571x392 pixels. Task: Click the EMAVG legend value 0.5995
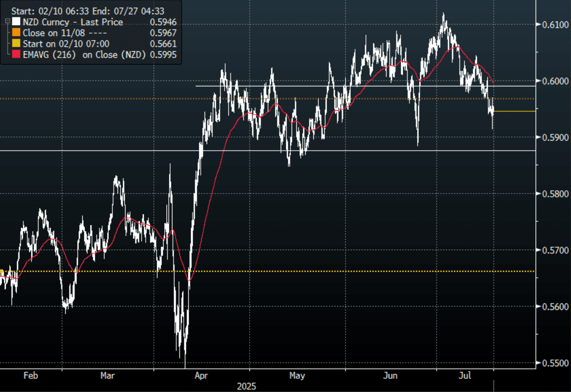click(166, 53)
